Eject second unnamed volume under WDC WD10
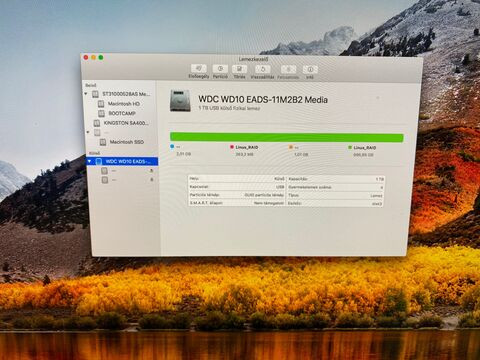Image resolution: width=480 pixels, height=360 pixels. pyautogui.click(x=152, y=179)
